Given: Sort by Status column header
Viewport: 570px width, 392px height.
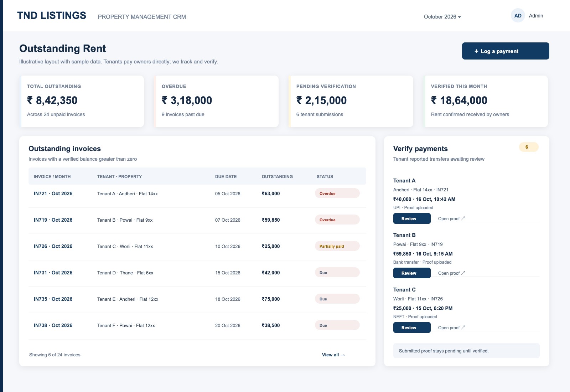Looking at the screenshot, I should tap(325, 177).
